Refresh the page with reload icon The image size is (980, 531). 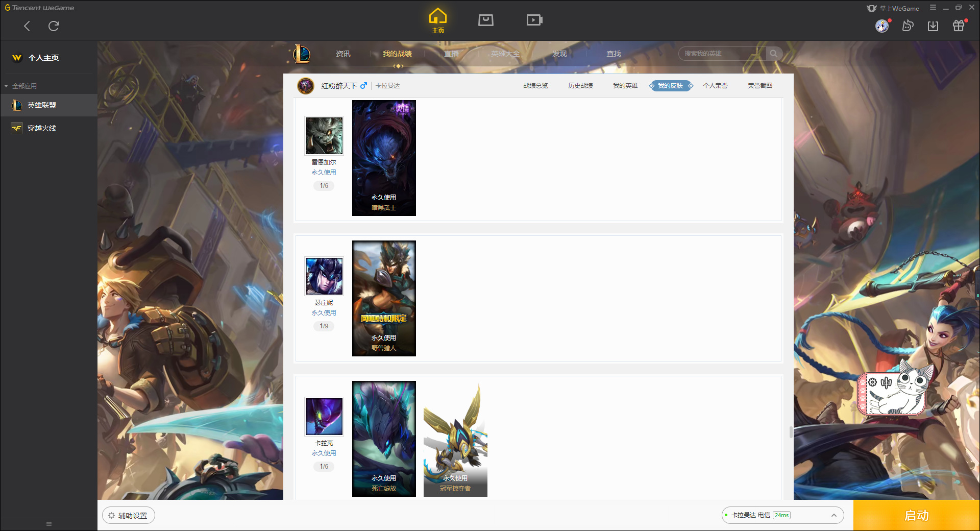[54, 26]
